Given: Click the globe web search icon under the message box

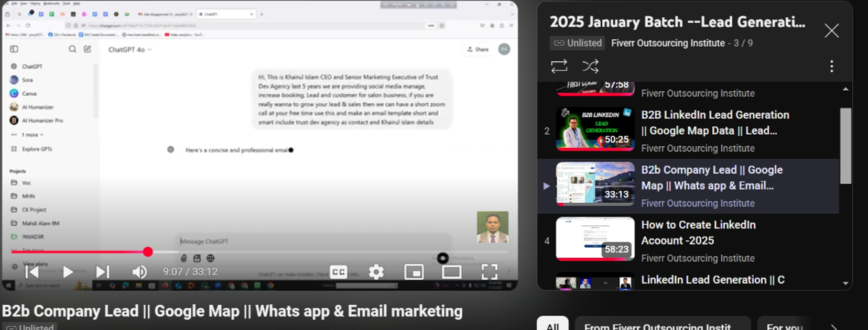Looking at the screenshot, I should point(210,258).
